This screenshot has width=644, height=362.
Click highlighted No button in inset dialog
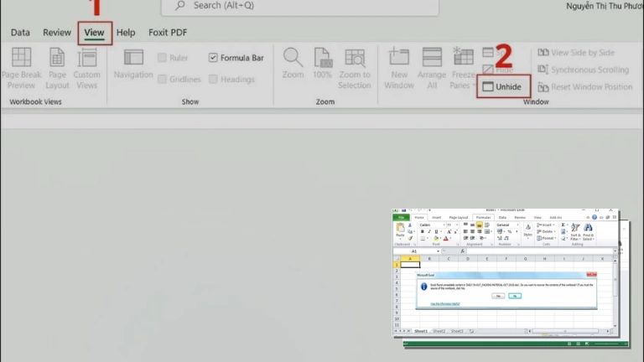515,296
